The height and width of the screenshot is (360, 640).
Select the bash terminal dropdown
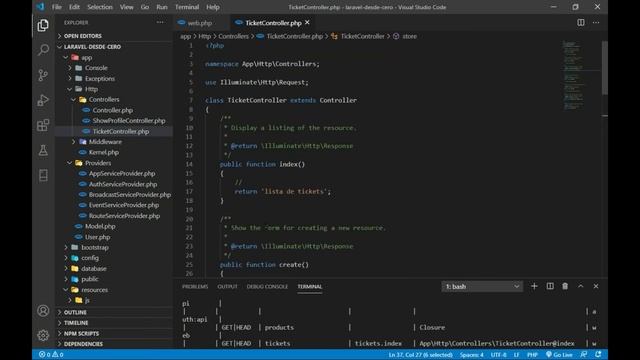click(482, 287)
